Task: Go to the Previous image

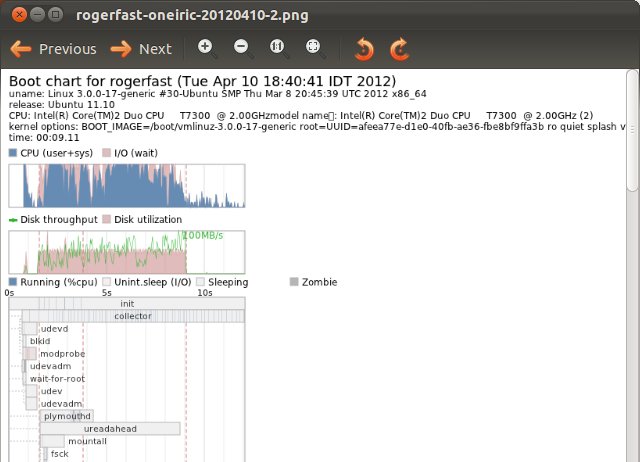Action: (53, 49)
